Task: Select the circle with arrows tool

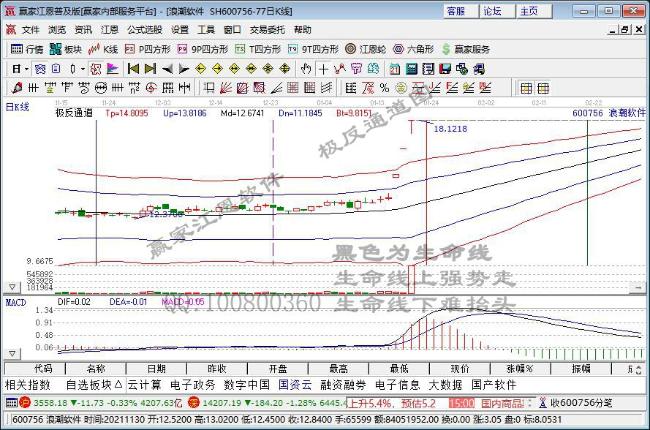Action: pos(101,88)
